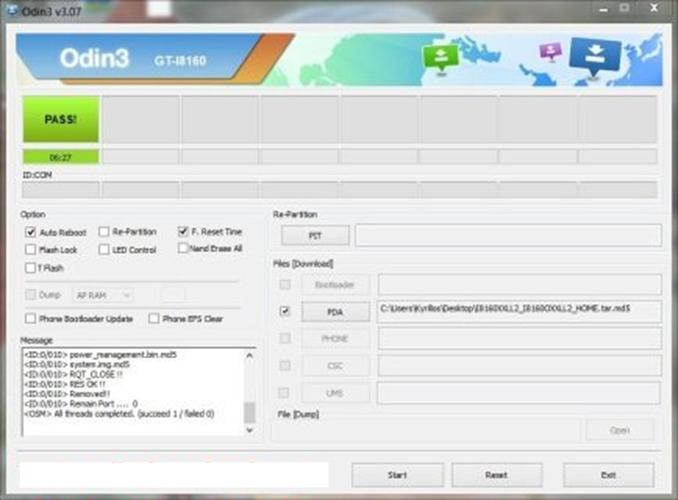
Task: Click the PDA file path field
Action: 519,311
